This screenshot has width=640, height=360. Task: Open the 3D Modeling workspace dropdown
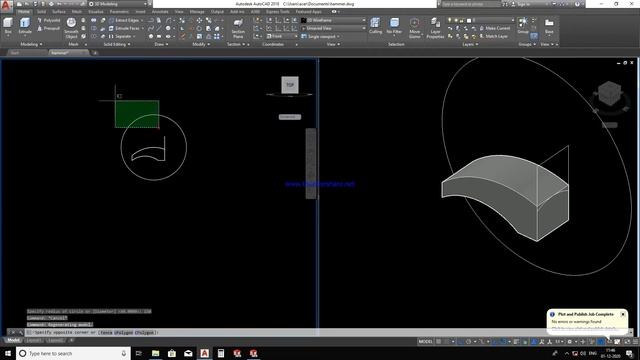click(118, 4)
